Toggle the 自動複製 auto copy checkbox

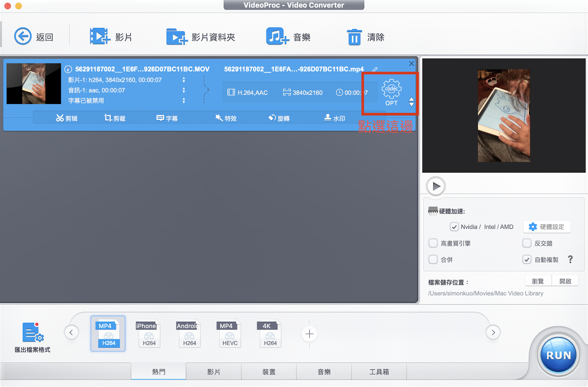click(527, 260)
